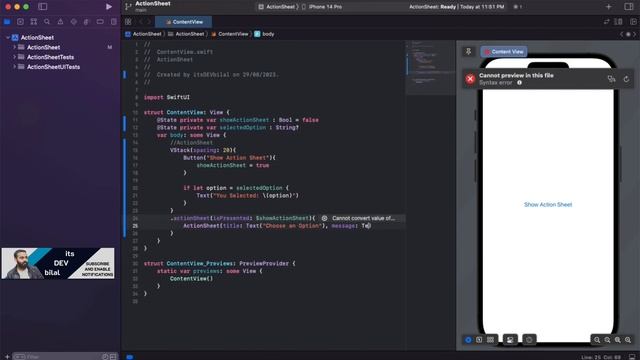Open the Report navigator
The height and width of the screenshot is (360, 640).
coord(113,22)
